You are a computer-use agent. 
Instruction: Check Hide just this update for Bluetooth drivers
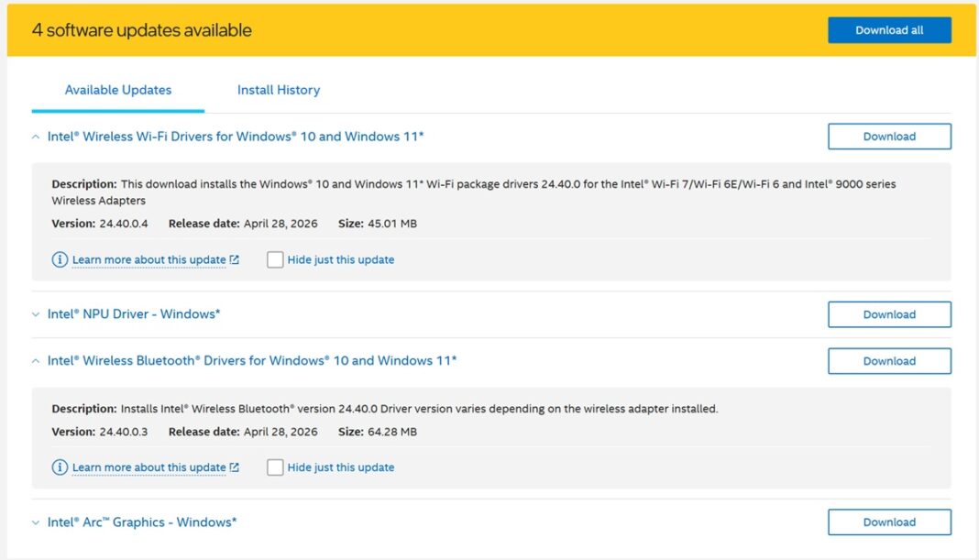[275, 467]
